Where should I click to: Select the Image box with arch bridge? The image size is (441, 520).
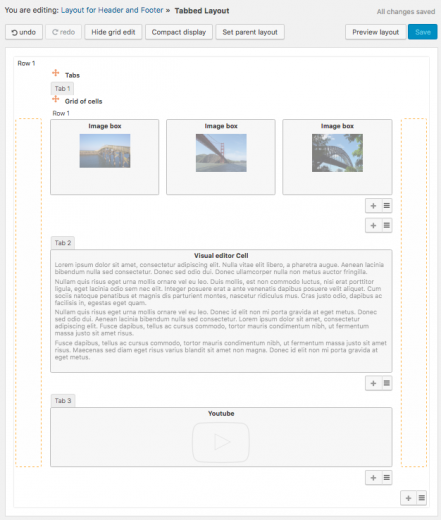click(337, 157)
